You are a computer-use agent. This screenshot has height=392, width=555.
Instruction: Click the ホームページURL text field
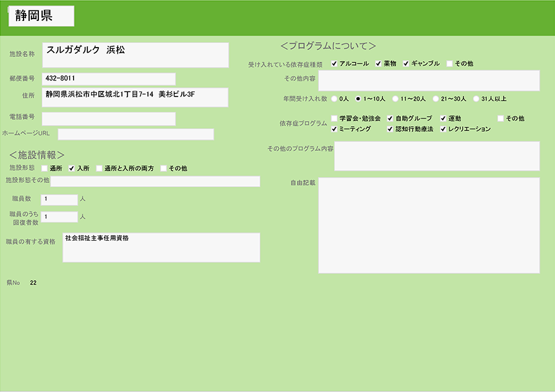point(136,134)
